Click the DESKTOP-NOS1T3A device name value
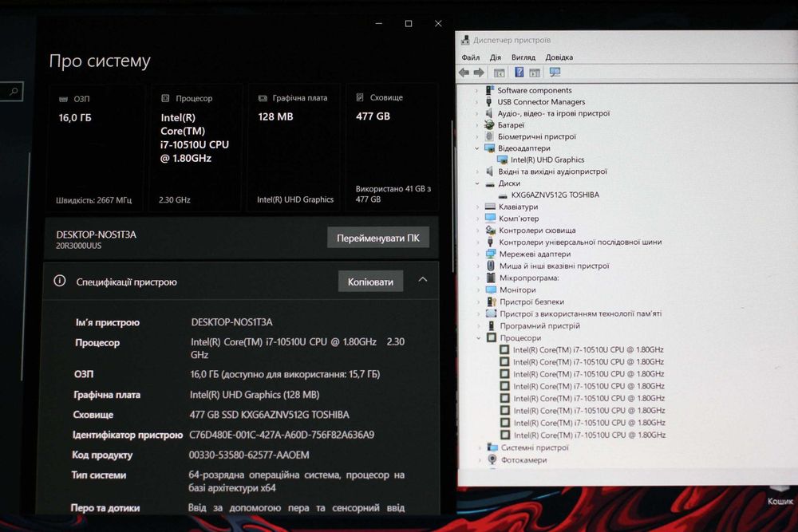Viewport: 798px width, 532px height. (x=231, y=322)
